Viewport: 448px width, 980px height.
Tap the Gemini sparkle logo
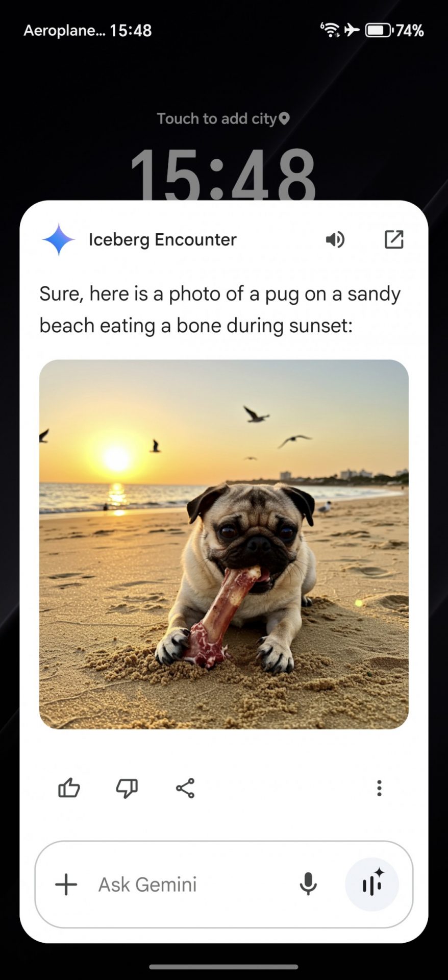click(59, 239)
